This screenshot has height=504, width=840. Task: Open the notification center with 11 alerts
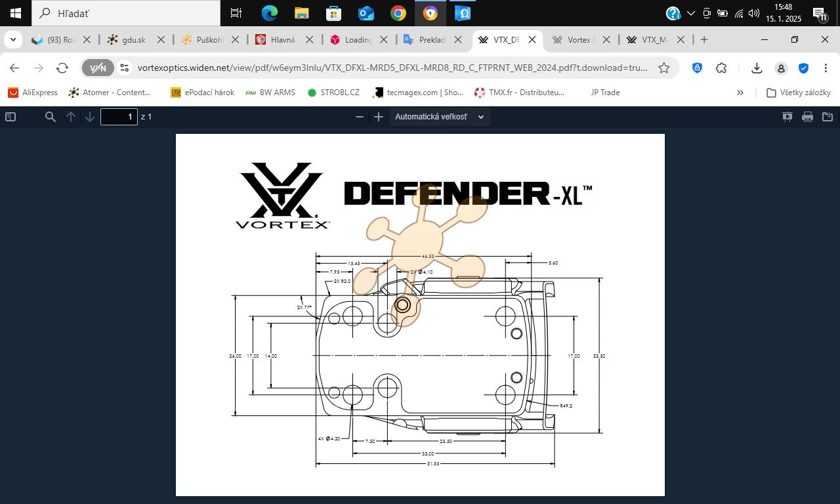[819, 13]
